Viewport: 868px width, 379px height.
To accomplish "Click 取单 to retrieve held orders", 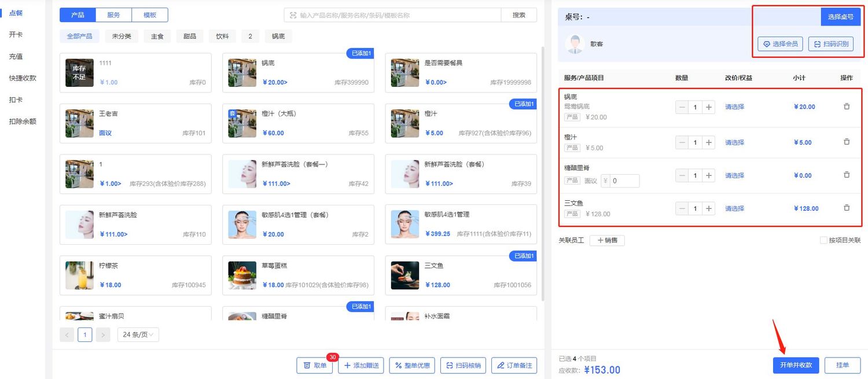I will (x=315, y=366).
